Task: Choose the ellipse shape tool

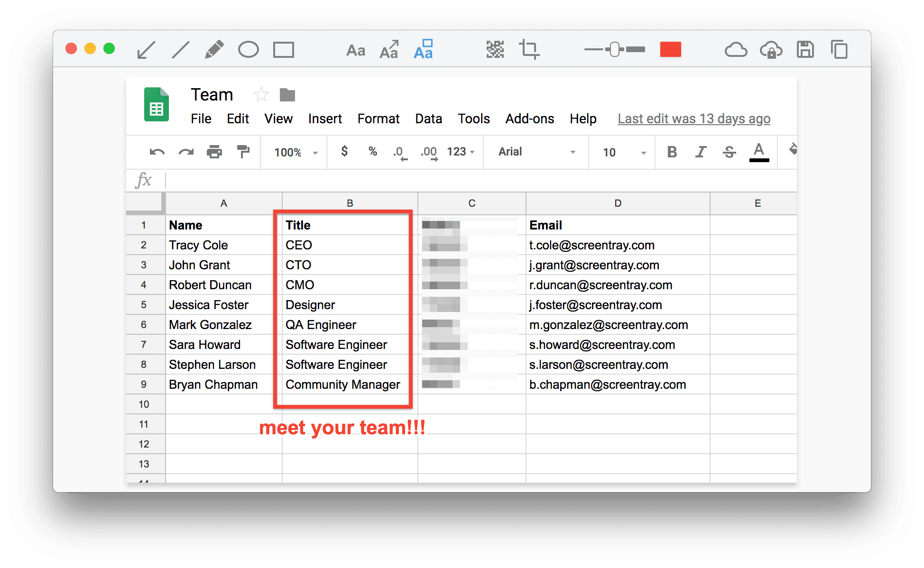Action: 248,49
